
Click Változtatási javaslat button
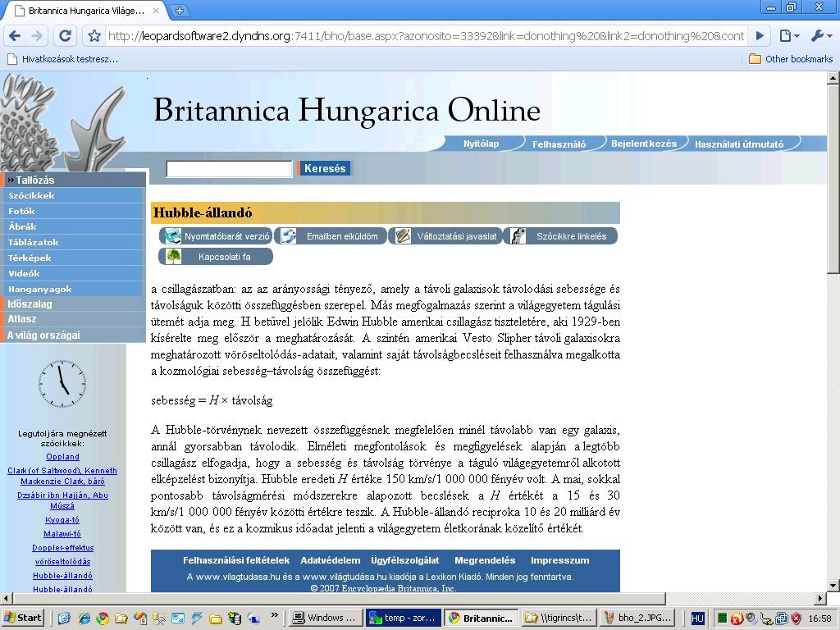pyautogui.click(x=445, y=235)
